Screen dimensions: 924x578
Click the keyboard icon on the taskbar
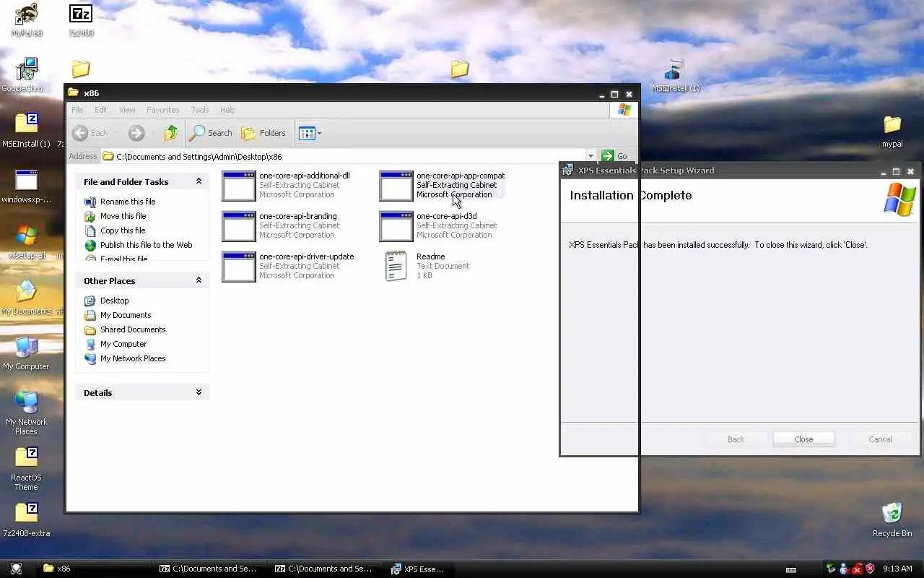pyautogui.click(x=790, y=569)
